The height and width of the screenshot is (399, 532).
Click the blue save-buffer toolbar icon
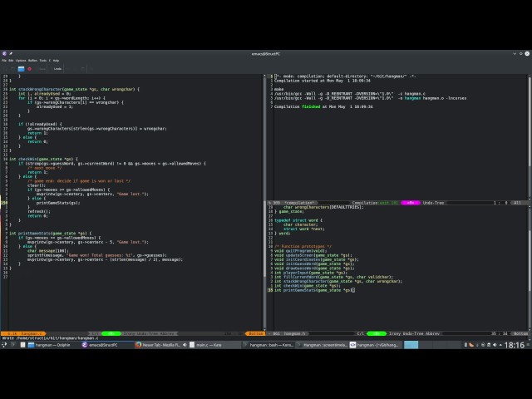point(21,68)
